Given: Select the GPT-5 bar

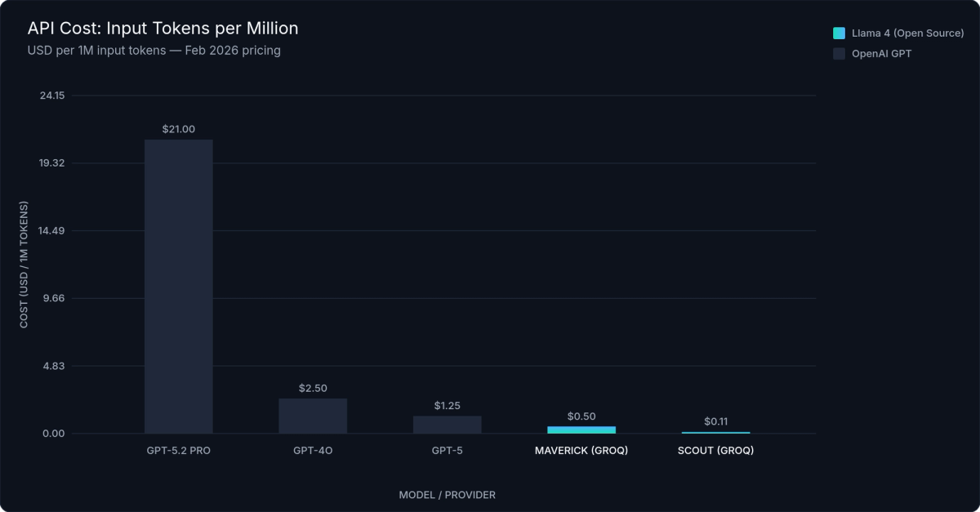Looking at the screenshot, I should click(x=448, y=423).
